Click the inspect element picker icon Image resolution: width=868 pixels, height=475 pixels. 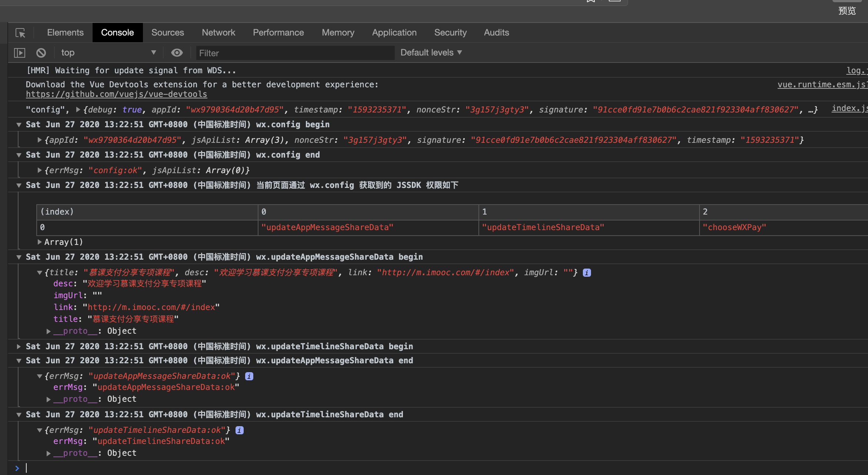pyautogui.click(x=20, y=33)
